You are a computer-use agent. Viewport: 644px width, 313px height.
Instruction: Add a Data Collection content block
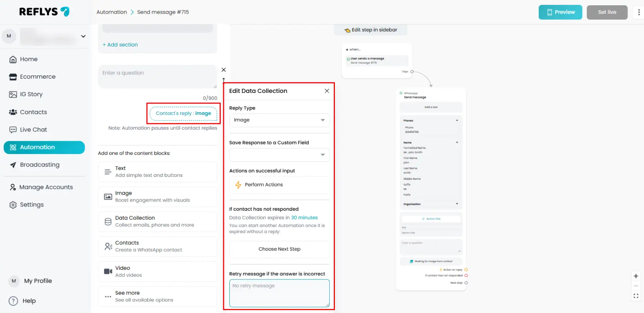point(157,222)
